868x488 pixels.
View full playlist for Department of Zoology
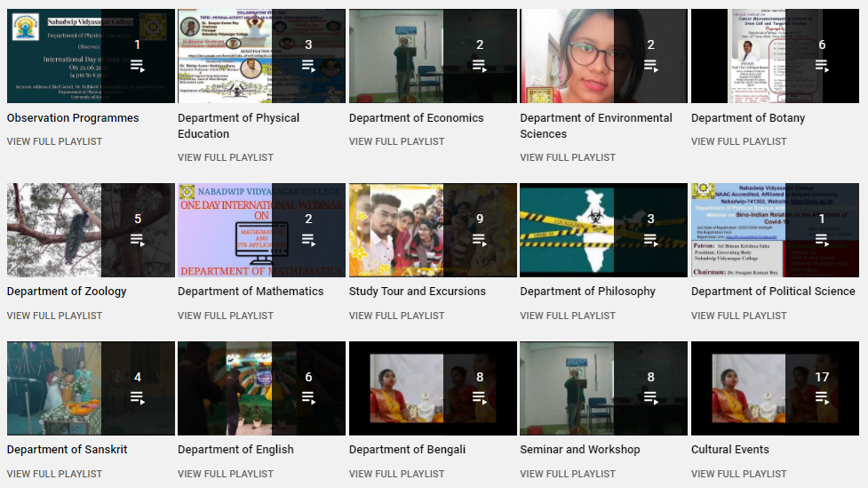coord(54,316)
